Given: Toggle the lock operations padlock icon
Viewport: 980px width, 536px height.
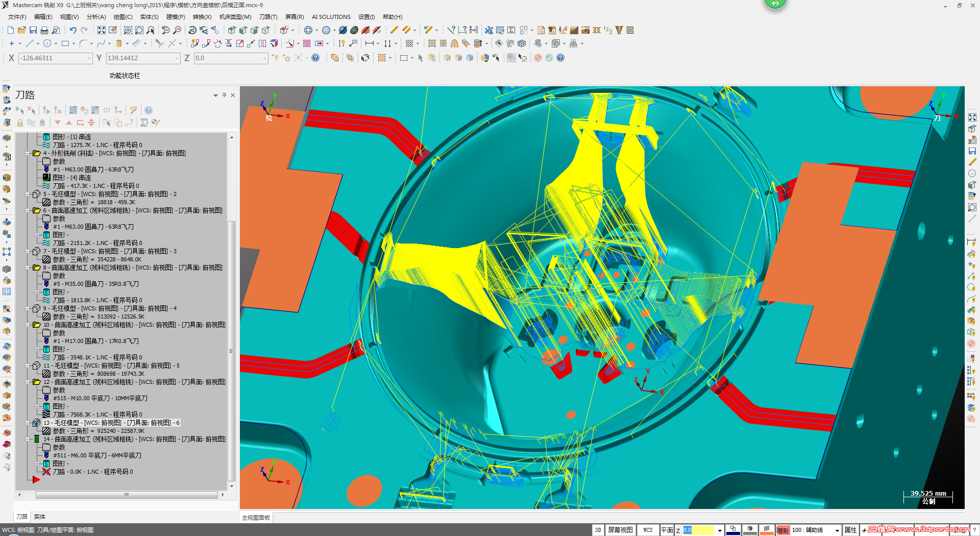Looking at the screenshot, I should pos(20,123).
